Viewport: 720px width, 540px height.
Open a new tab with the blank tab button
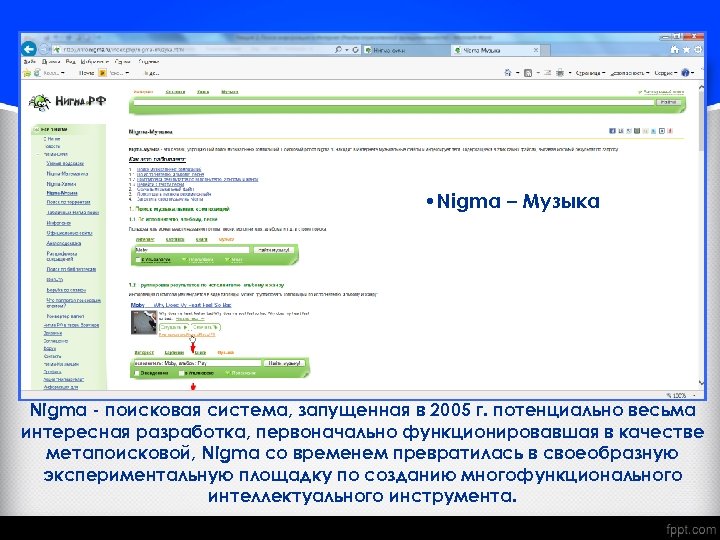point(546,50)
